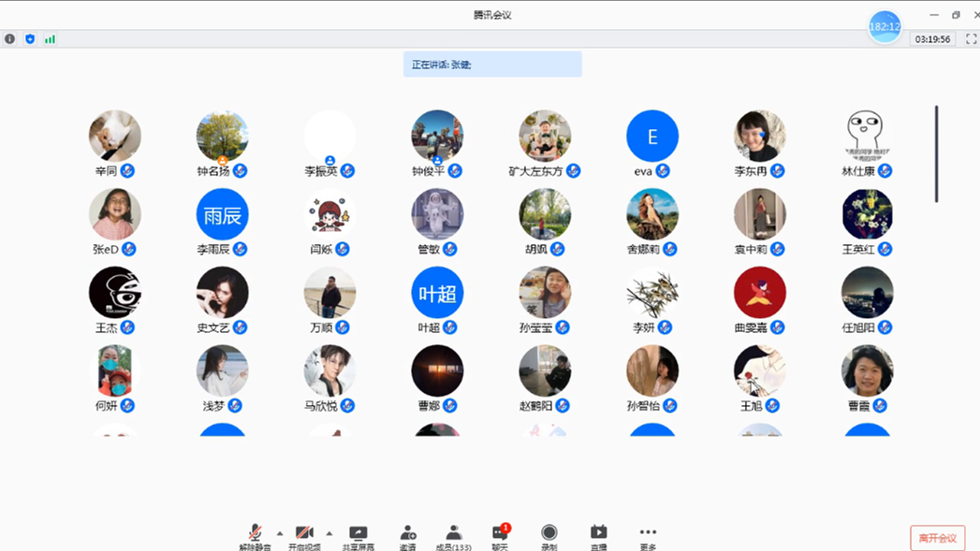Viewport: 980px width, 551px height.
Task: Click the Leave Meeting (离开会议) button
Action: [x=937, y=538]
